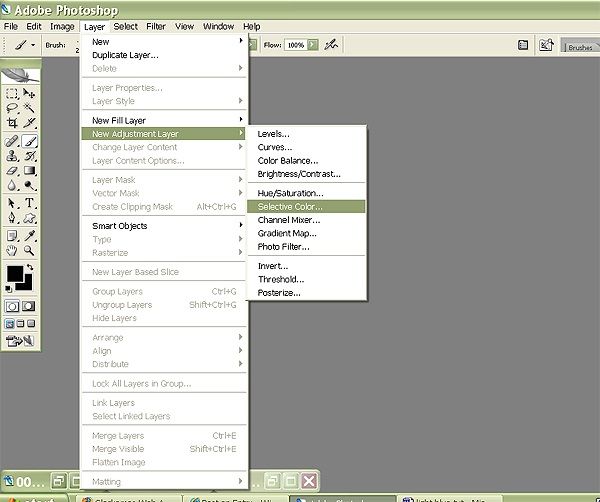Open the Flow slider arrow

[313, 45]
